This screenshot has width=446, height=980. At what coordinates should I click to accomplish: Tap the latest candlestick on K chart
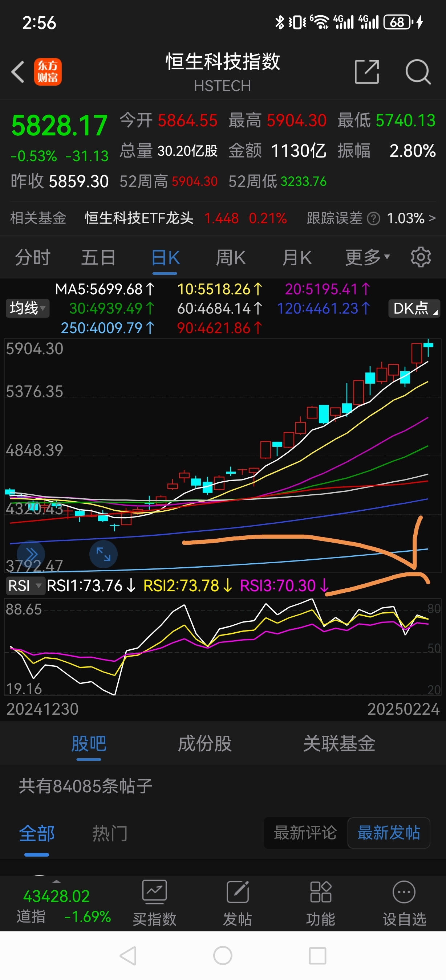[428, 347]
